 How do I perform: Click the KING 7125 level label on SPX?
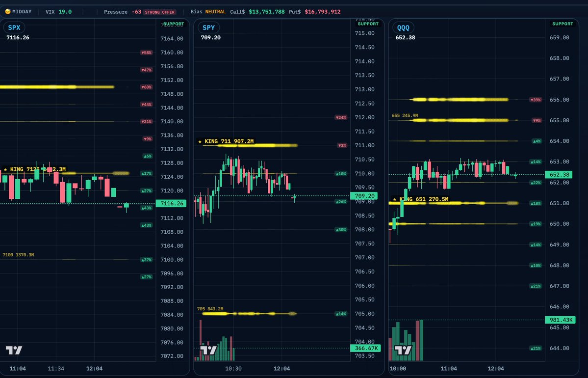pos(34,169)
